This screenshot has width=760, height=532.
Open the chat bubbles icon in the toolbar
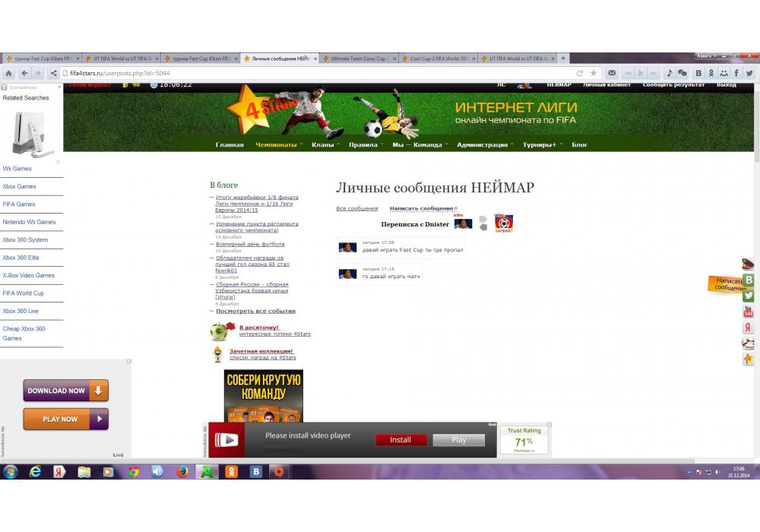[x=682, y=73]
